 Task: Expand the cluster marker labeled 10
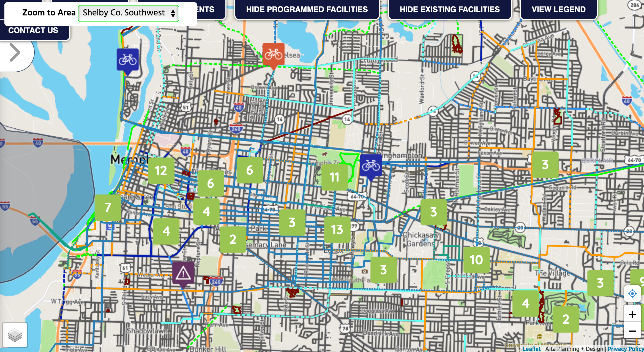click(476, 260)
